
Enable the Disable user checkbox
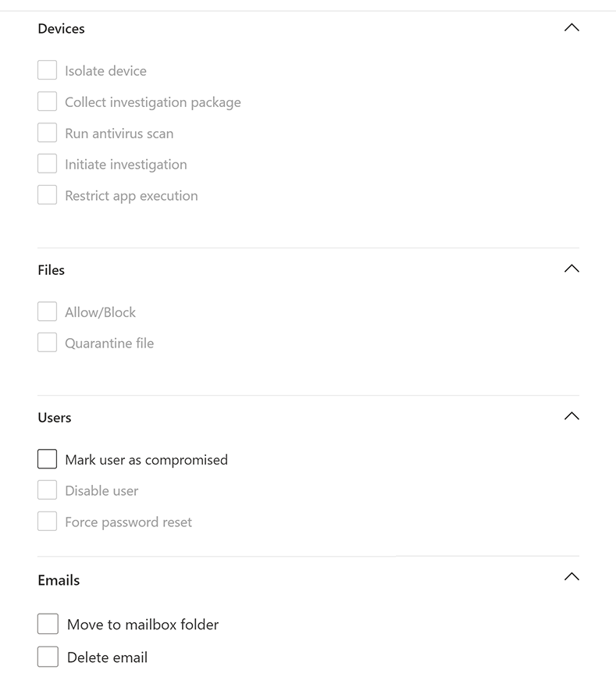pos(48,490)
